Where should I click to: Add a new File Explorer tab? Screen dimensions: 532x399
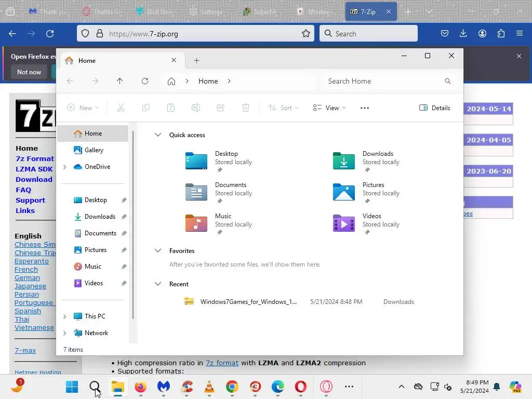[196, 60]
